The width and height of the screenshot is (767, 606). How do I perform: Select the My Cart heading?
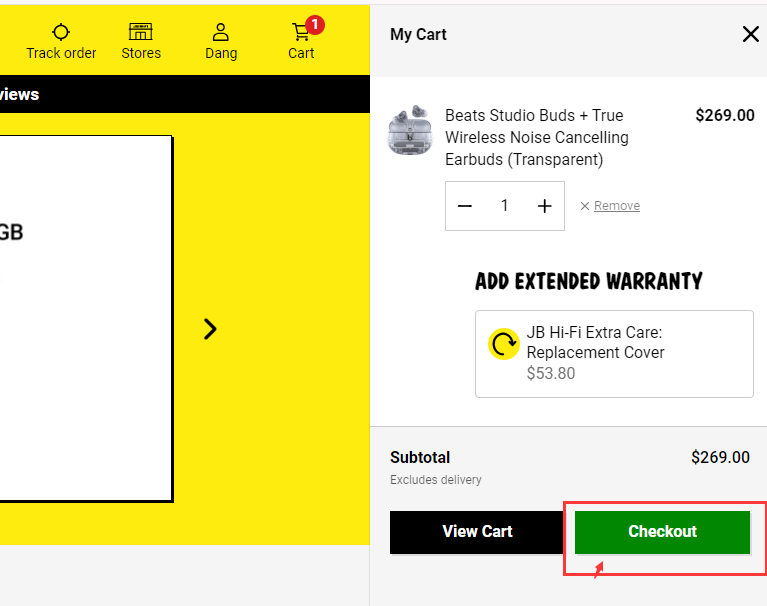418,35
